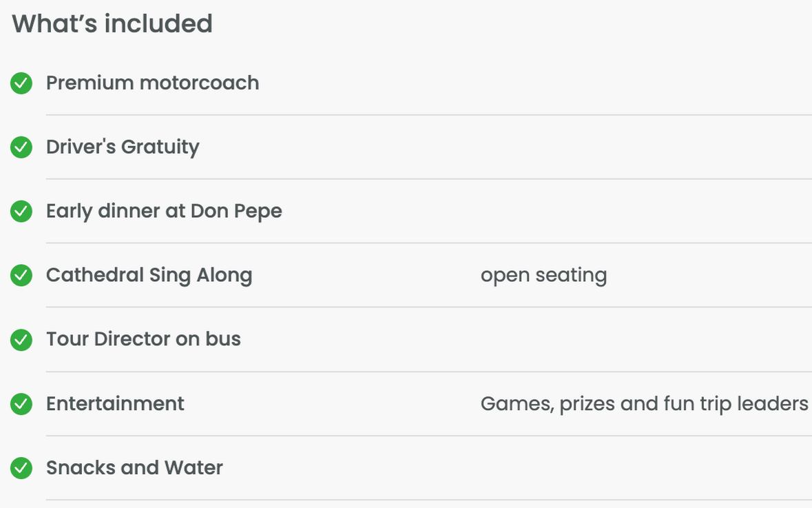Click the divider line below Tour Director row
The width and height of the screenshot is (812, 508).
pos(428,372)
